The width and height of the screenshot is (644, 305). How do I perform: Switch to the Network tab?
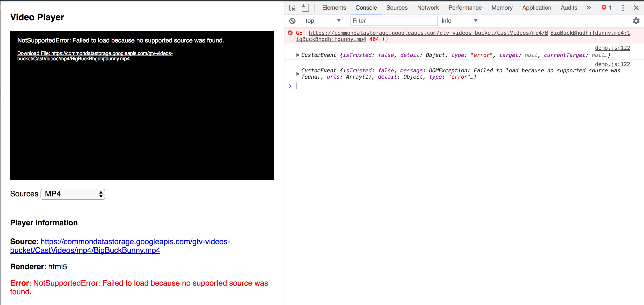pyautogui.click(x=428, y=8)
